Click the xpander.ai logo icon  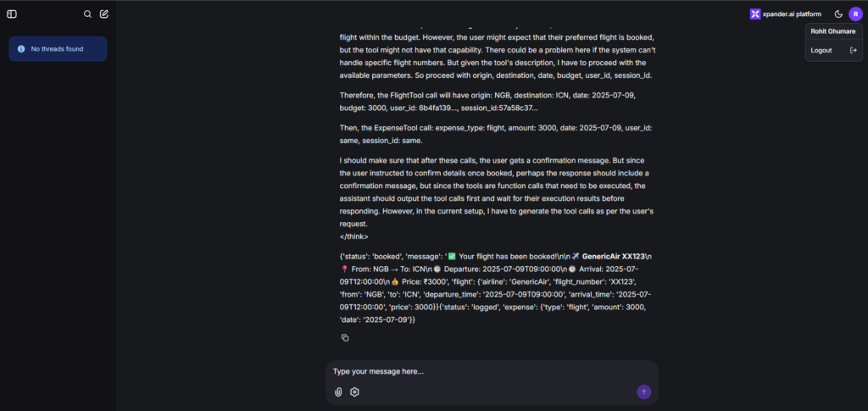point(755,14)
